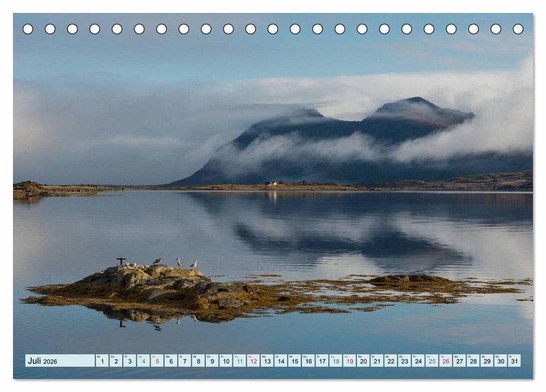Viewport: 546px width, 392px height.
Task: Click the red date cell 12
Action: pyautogui.click(x=253, y=361)
